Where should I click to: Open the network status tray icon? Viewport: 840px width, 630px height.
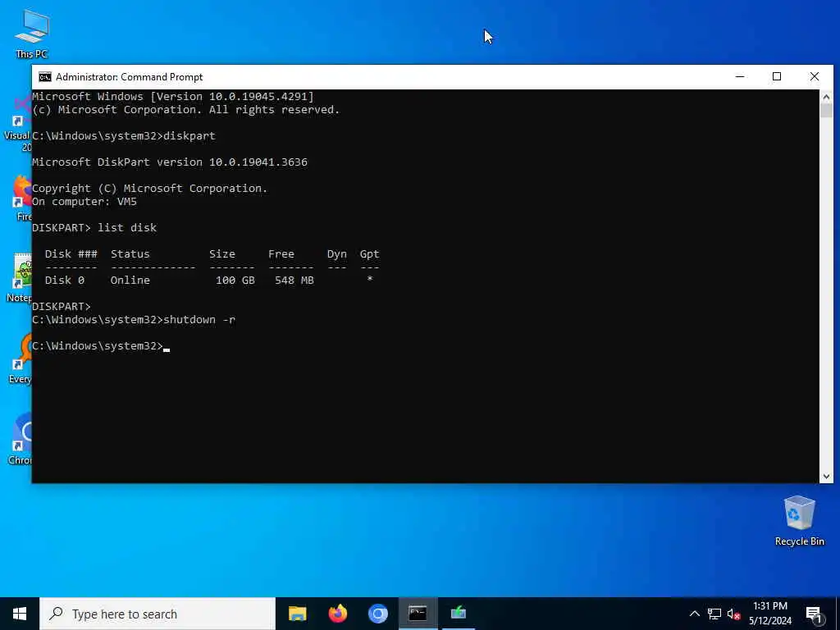coord(714,614)
